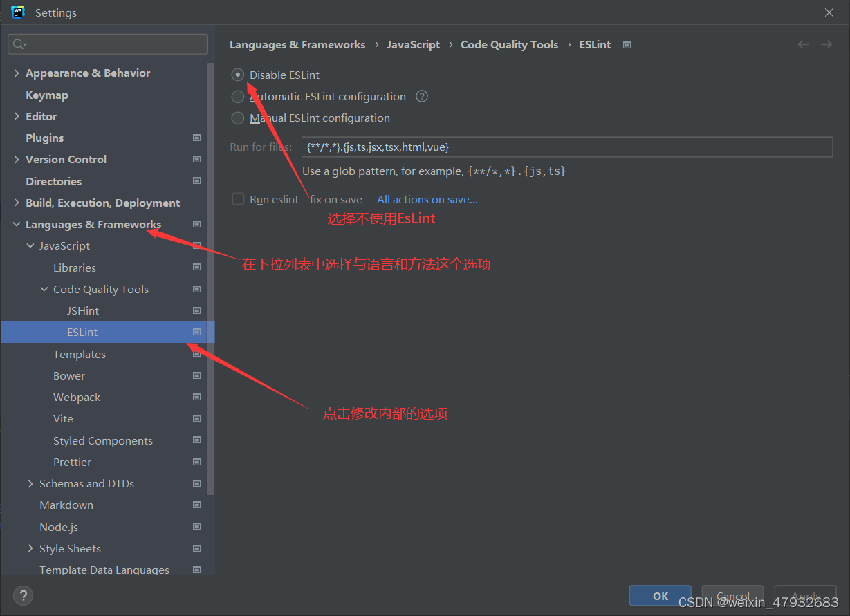Click the project-level icon beside Libraries
Image resolution: width=850 pixels, height=616 pixels.
click(x=197, y=268)
